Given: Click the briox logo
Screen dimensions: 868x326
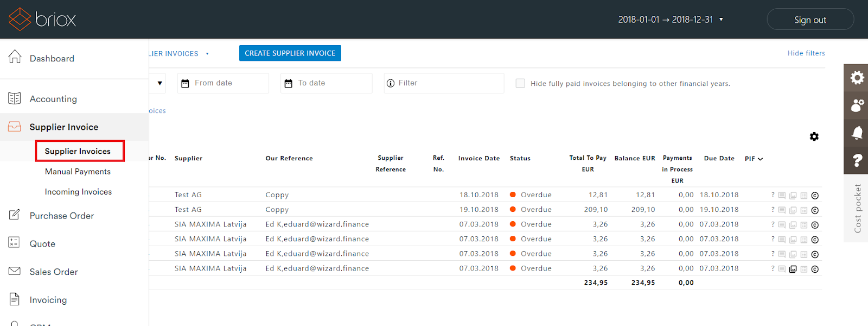Looking at the screenshot, I should pyautogui.click(x=42, y=20).
